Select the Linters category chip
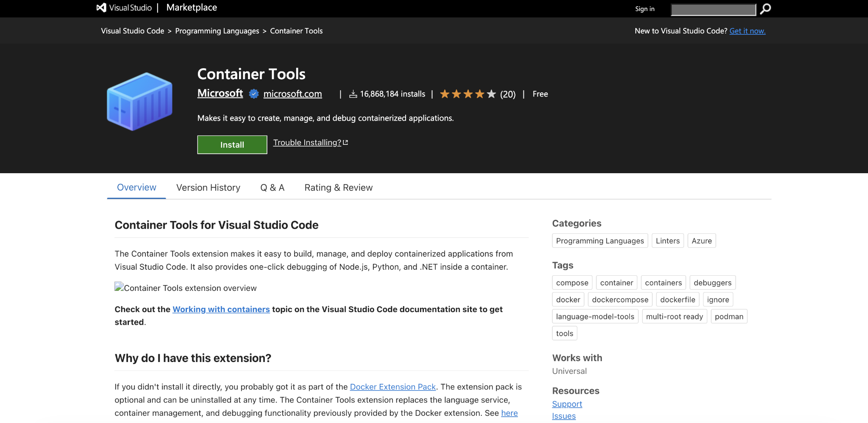This screenshot has height=423, width=868. [668, 241]
